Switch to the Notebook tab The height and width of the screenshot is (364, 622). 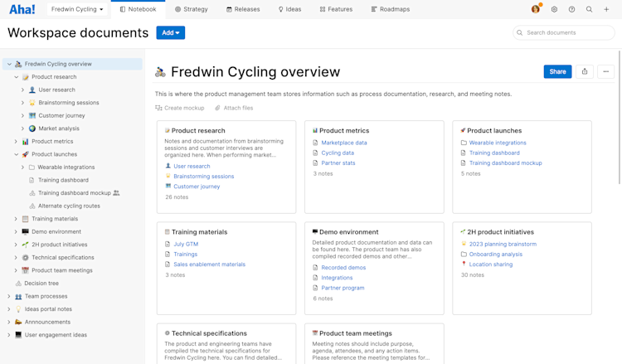(138, 9)
